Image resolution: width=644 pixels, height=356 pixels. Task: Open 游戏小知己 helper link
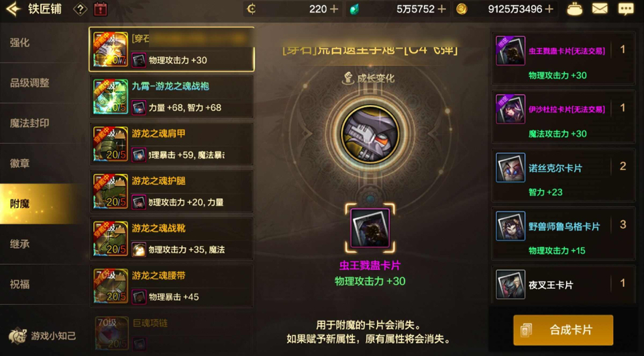tap(42, 336)
